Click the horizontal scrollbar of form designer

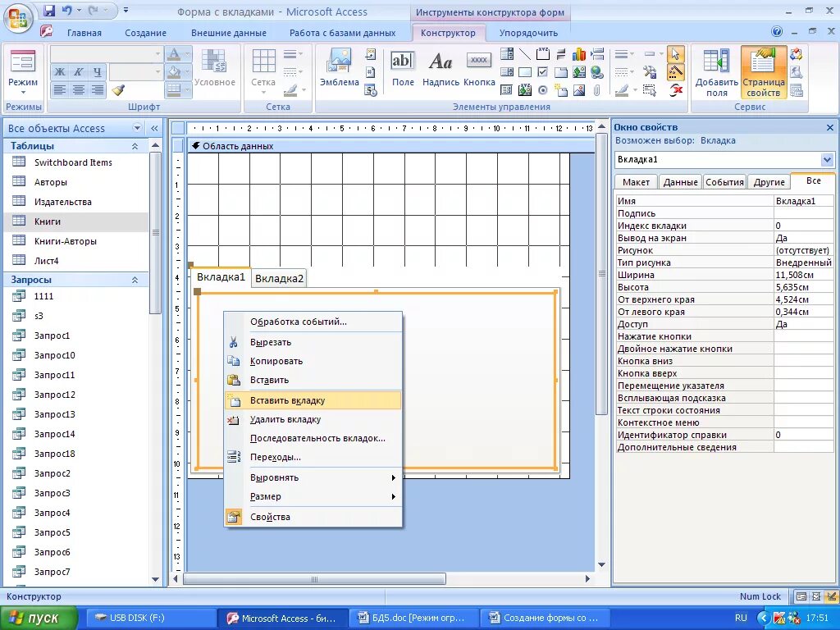point(314,578)
